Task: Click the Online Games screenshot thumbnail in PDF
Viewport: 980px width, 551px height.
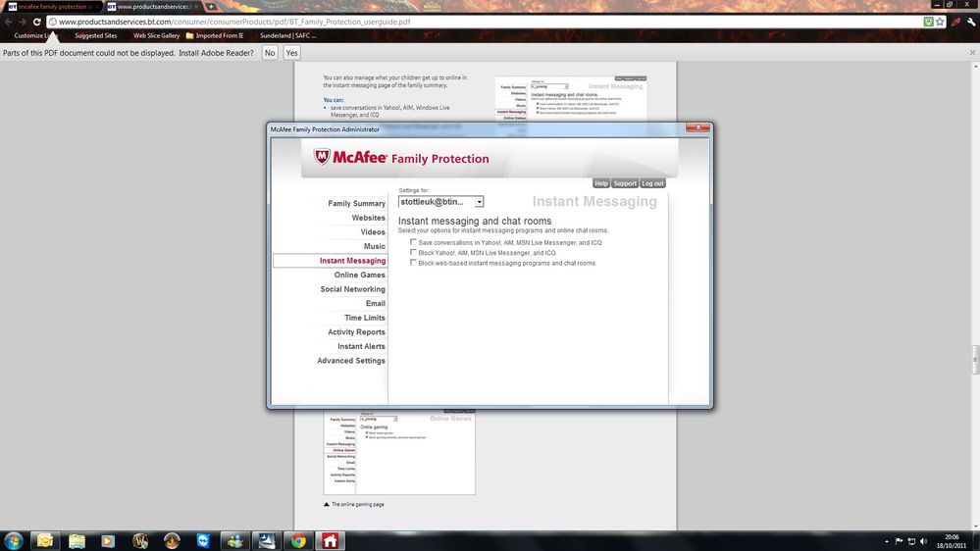Action: point(399,452)
